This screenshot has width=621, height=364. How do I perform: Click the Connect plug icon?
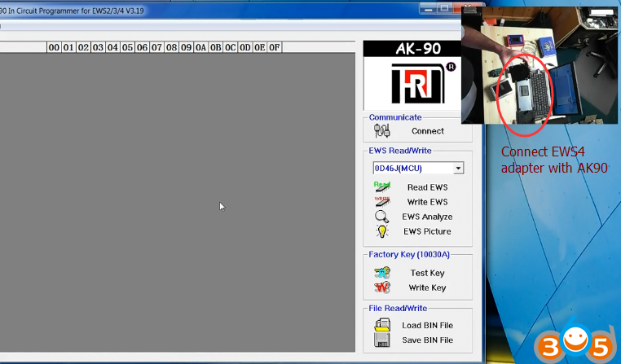click(382, 130)
